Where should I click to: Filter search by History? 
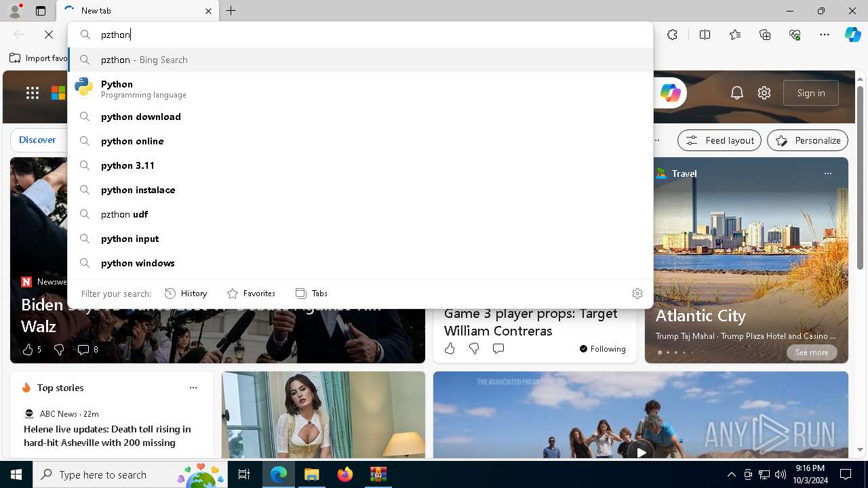[186, 293]
